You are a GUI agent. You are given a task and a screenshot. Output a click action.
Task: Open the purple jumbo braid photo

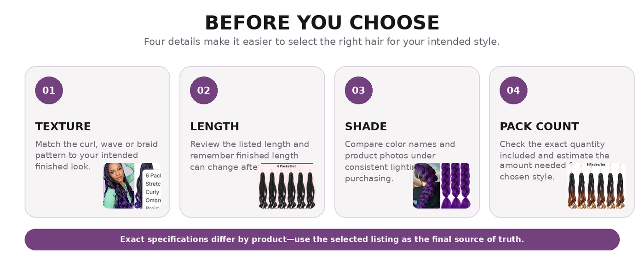pyautogui.click(x=442, y=186)
